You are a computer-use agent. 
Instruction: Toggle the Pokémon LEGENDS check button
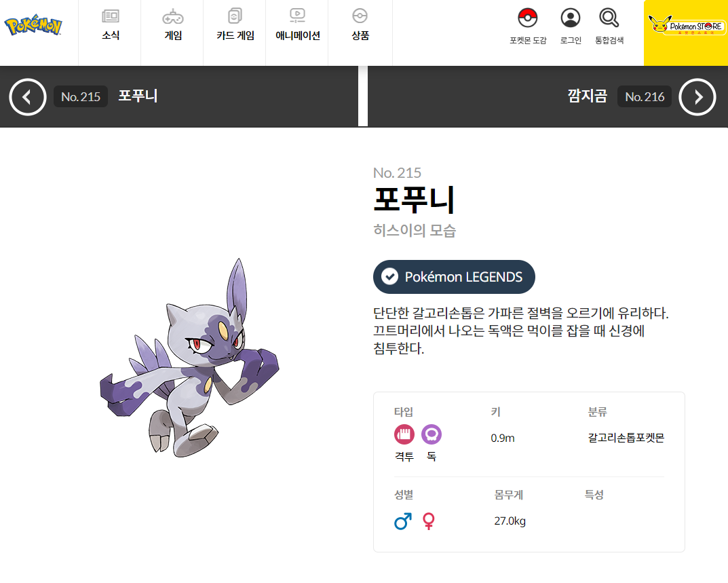454,277
